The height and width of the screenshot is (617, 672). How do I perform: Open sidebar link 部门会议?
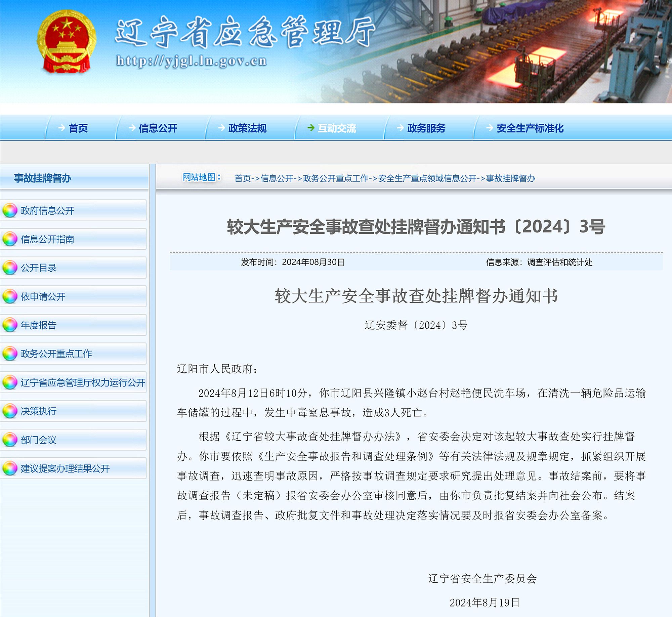pyautogui.click(x=39, y=440)
